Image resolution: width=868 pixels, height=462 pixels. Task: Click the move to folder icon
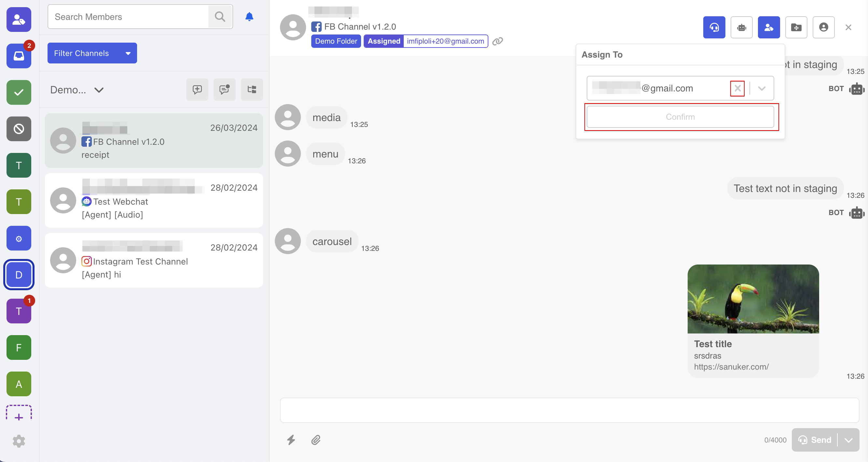(796, 27)
